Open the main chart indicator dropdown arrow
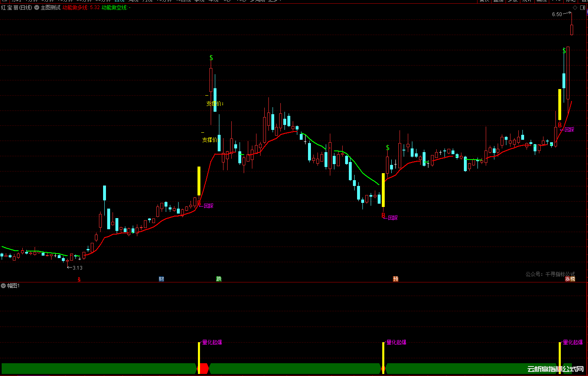 coord(37,7)
